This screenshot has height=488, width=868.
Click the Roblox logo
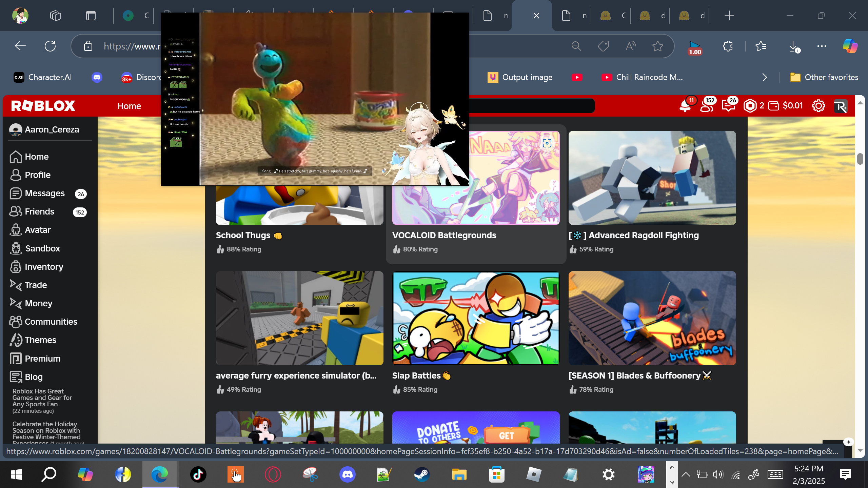(43, 106)
